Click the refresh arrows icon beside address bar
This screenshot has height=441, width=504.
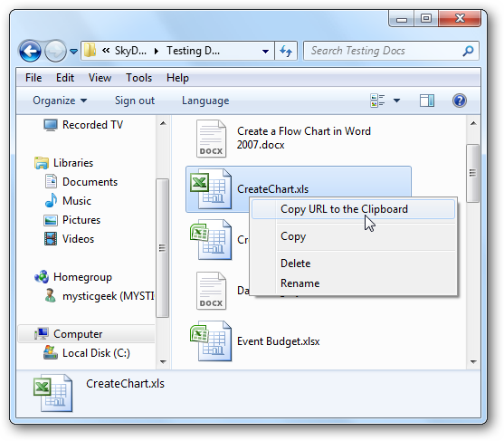[x=286, y=51]
